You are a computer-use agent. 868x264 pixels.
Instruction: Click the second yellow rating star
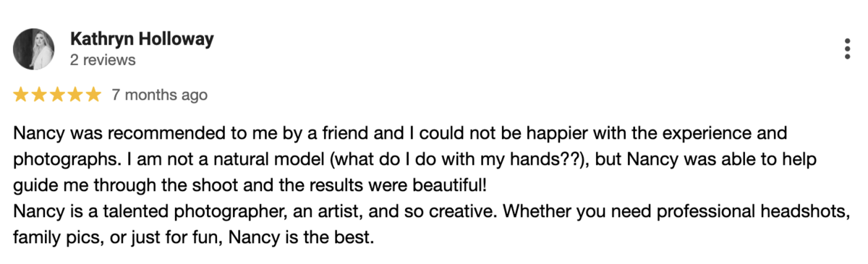click(x=39, y=95)
